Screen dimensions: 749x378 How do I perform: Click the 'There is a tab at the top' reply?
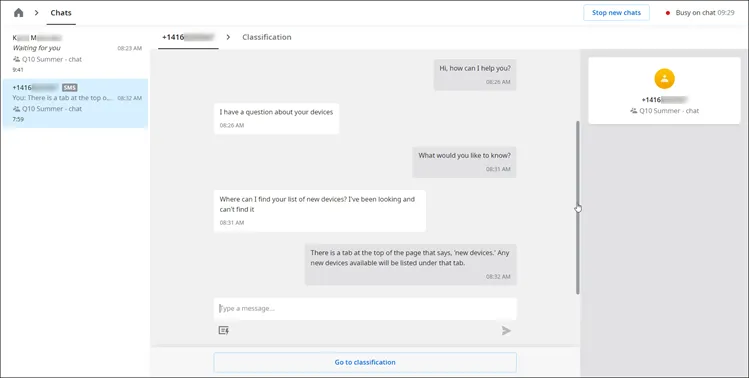[x=410, y=264]
